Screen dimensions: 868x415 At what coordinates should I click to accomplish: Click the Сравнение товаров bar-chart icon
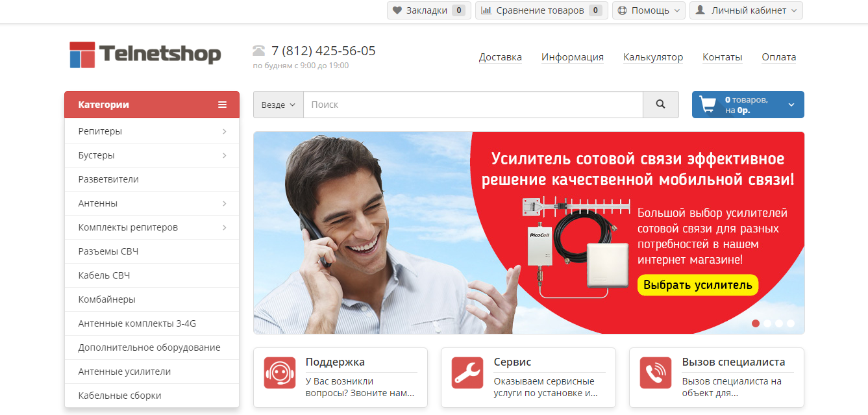point(485,10)
